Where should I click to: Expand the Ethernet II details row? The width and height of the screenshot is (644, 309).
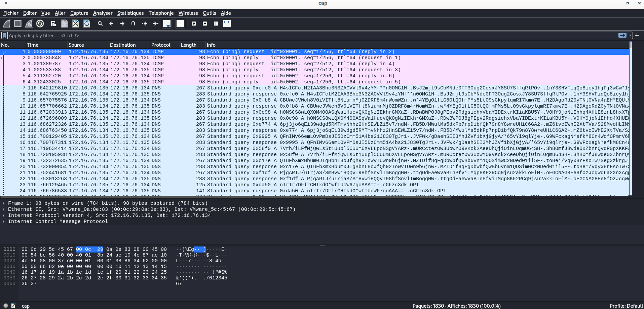pos(4,209)
